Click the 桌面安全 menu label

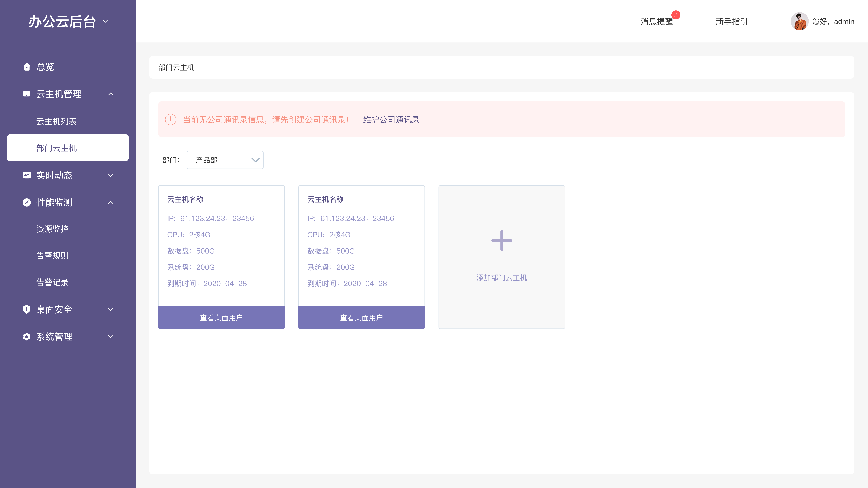point(54,310)
